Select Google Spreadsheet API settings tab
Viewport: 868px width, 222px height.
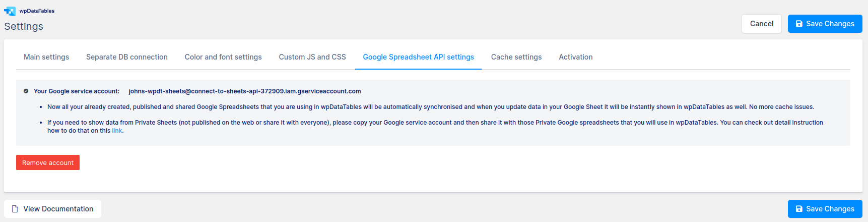[419, 57]
